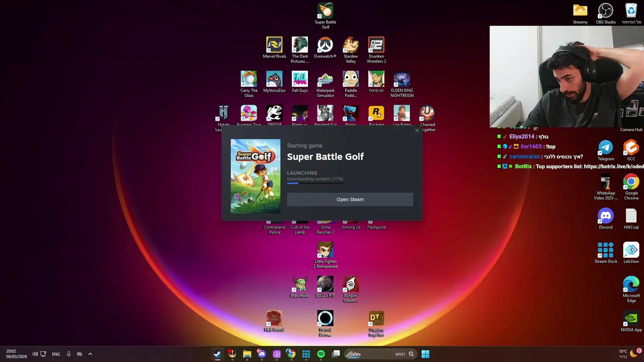Select the Paddle Padd... desktop icon
Screen dimensions: 644x362
tap(351, 84)
